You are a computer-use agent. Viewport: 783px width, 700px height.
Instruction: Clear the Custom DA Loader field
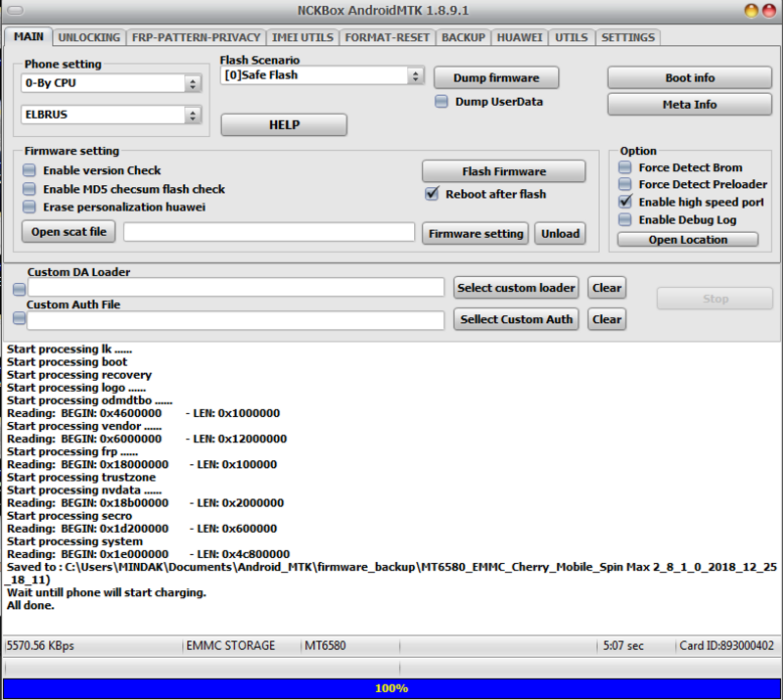coord(607,288)
